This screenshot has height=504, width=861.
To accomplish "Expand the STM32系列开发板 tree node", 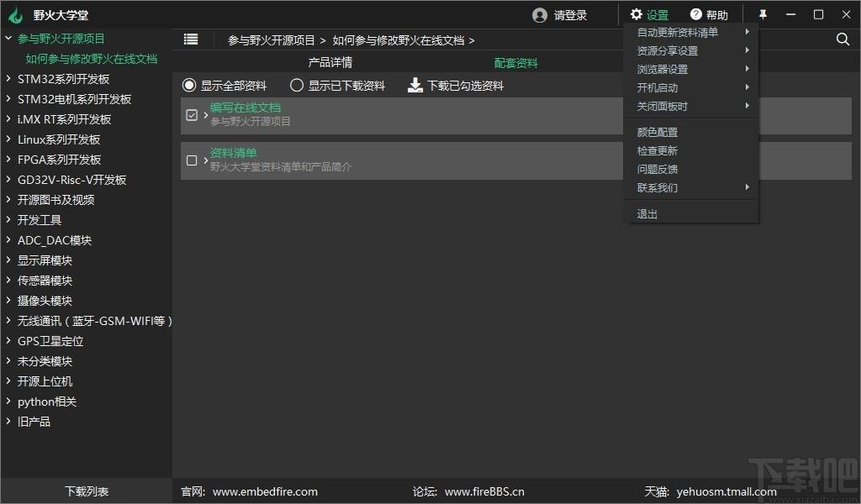I will pos(8,78).
